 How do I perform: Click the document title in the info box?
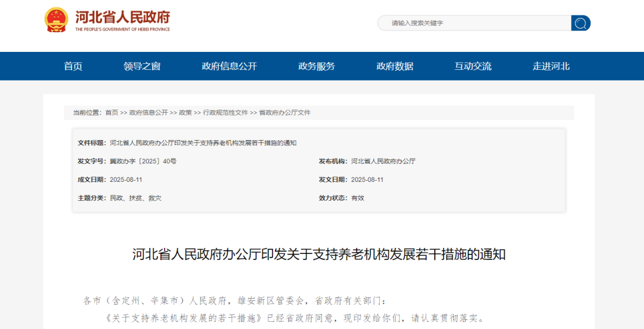click(x=203, y=143)
